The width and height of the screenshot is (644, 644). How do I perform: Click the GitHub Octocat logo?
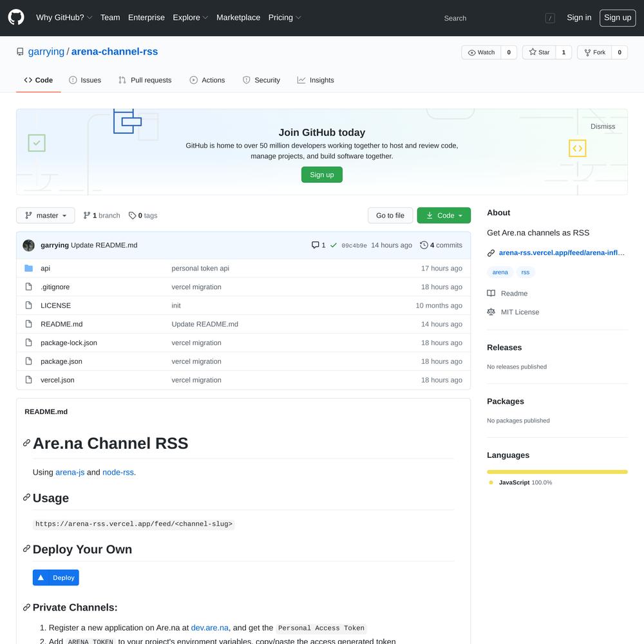point(16,17)
